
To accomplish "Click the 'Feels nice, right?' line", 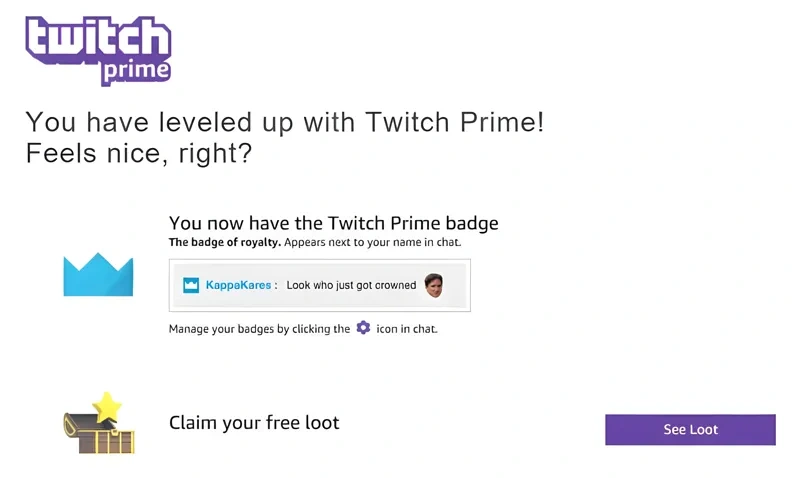I will pos(139,154).
